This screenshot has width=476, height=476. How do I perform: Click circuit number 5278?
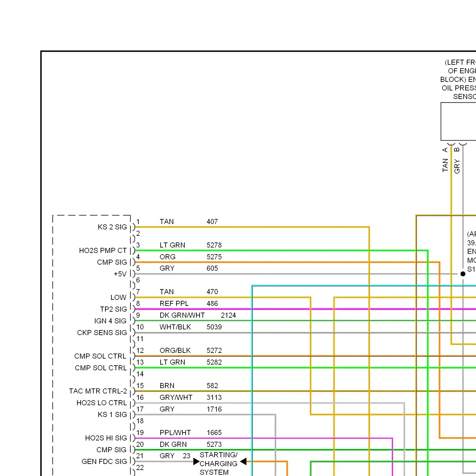pos(214,245)
